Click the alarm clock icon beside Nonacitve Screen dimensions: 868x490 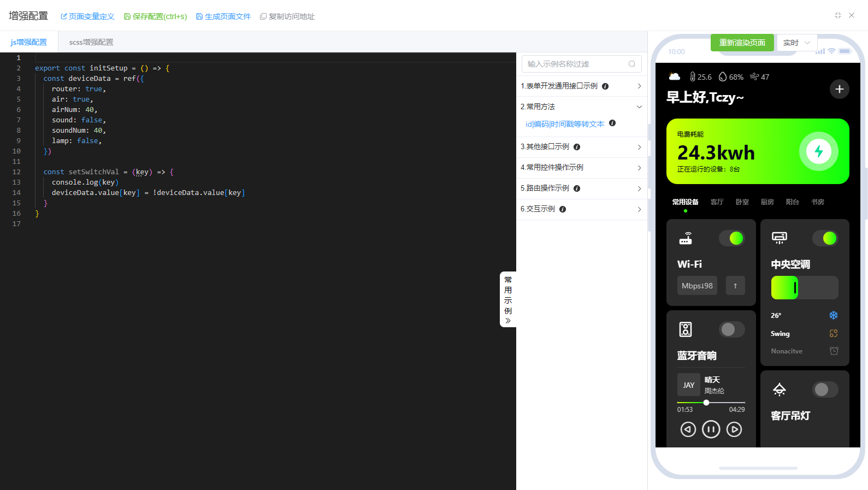coord(834,351)
